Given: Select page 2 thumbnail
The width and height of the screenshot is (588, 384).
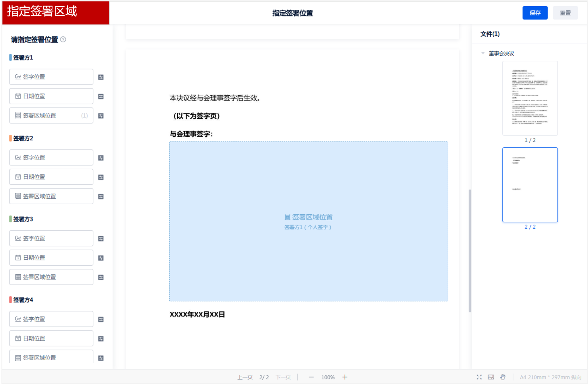Looking at the screenshot, I should coord(530,185).
